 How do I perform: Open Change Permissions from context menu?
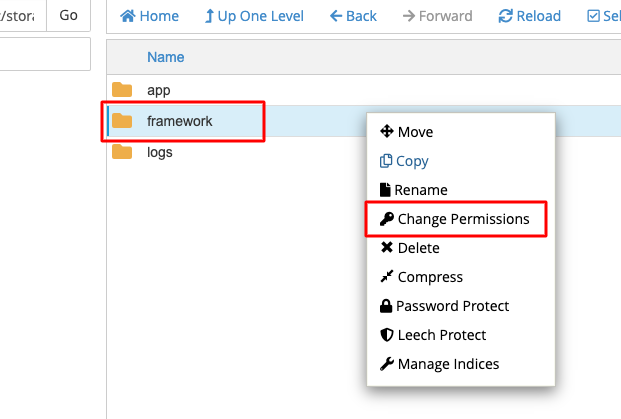461,219
